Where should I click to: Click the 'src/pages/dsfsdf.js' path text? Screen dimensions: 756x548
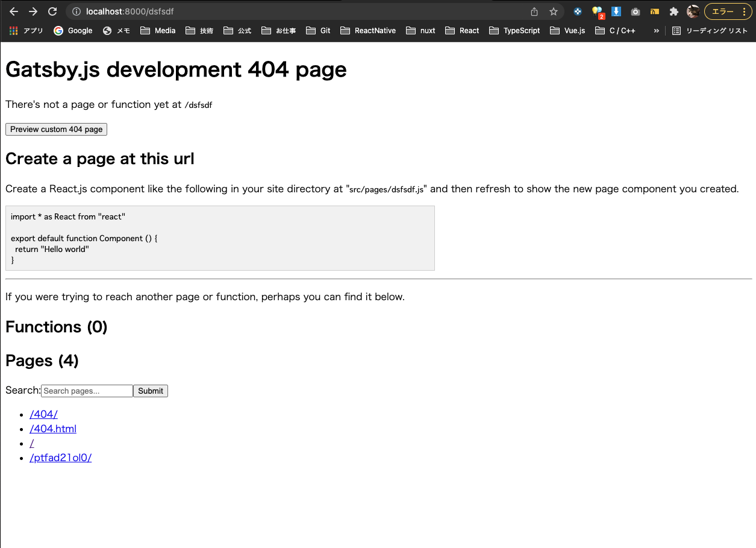point(387,189)
